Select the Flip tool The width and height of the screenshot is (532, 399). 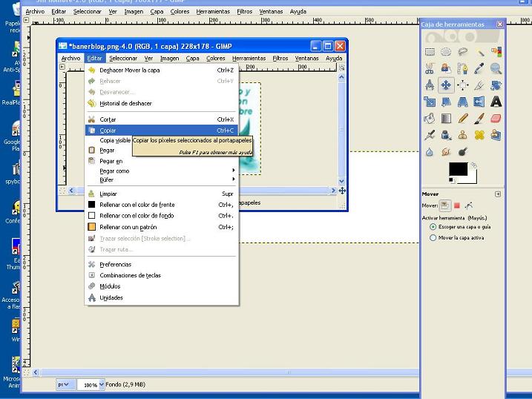479,102
